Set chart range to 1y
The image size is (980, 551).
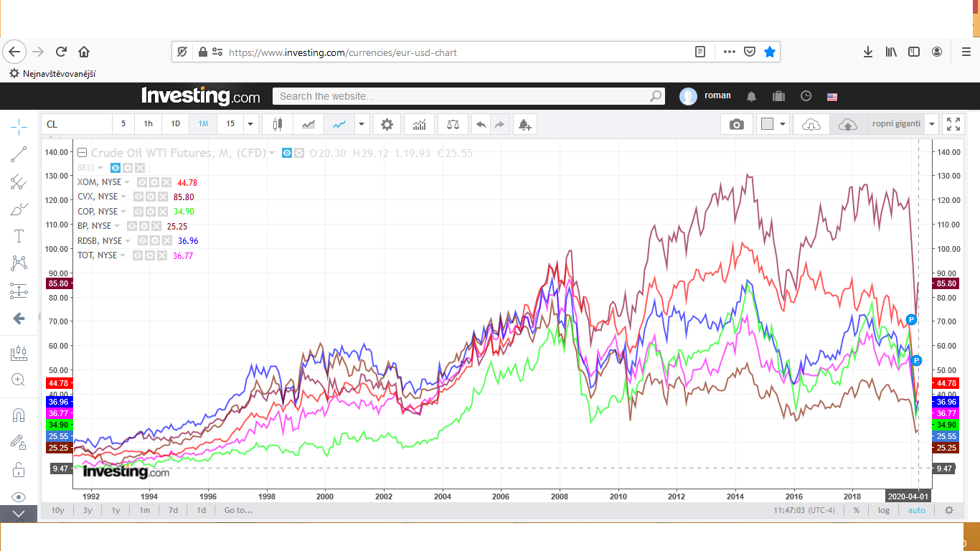pos(116,510)
